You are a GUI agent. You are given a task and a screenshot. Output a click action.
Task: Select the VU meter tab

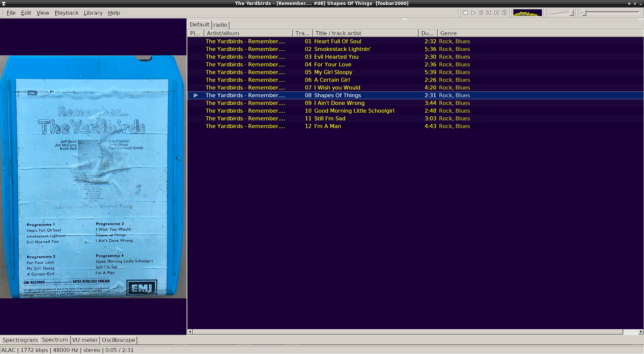pyautogui.click(x=85, y=340)
